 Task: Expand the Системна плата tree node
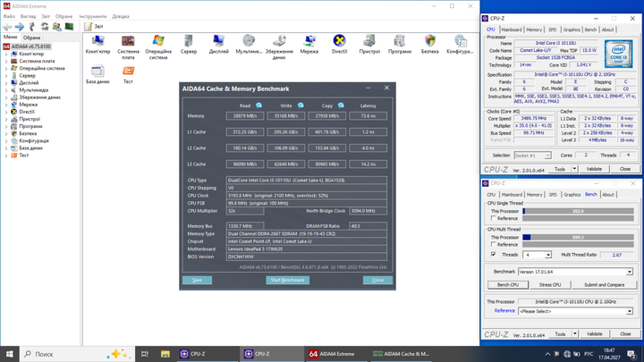click(6, 61)
